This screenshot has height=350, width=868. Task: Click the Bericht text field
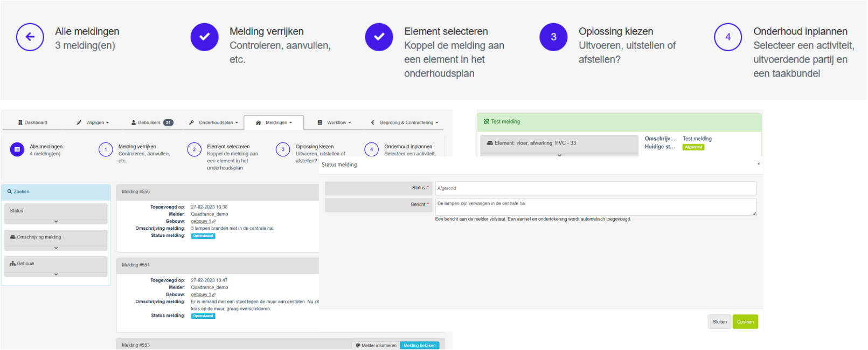tap(595, 207)
